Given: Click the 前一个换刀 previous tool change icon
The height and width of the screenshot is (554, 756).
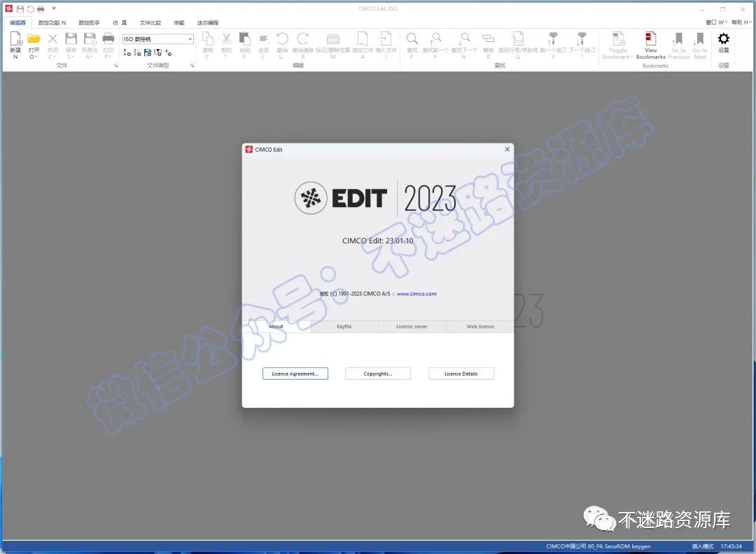Looking at the screenshot, I should [x=553, y=39].
